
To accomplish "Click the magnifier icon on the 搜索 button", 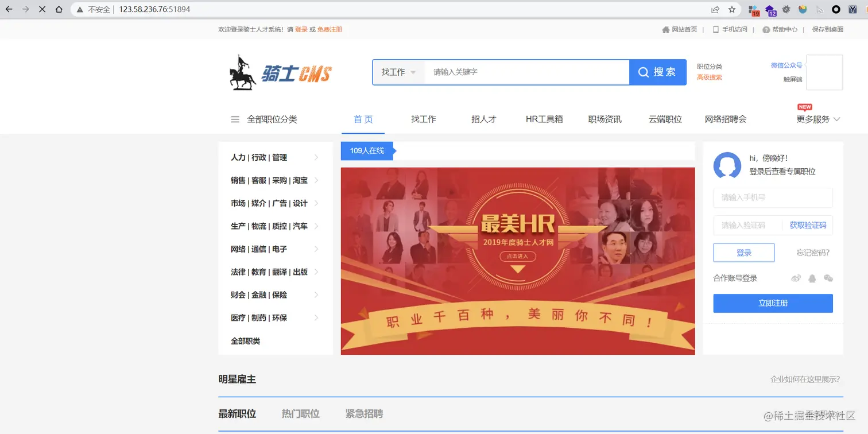I will coord(643,72).
